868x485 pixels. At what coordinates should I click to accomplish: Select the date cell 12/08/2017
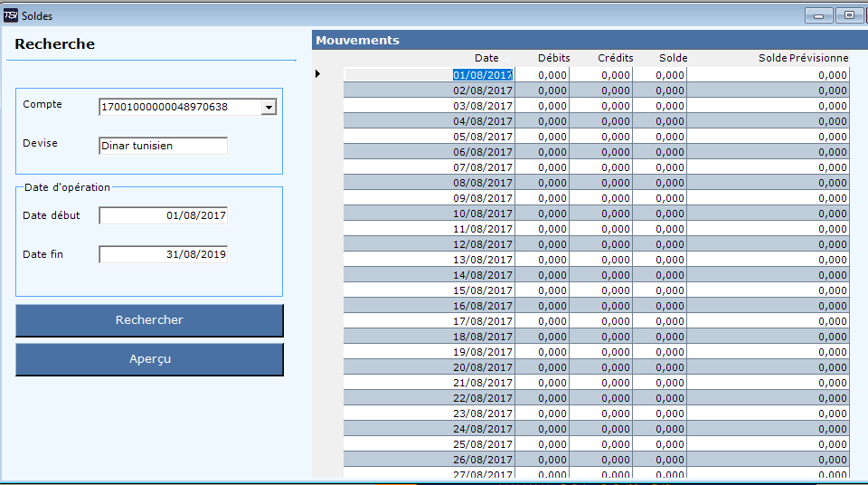[429, 244]
